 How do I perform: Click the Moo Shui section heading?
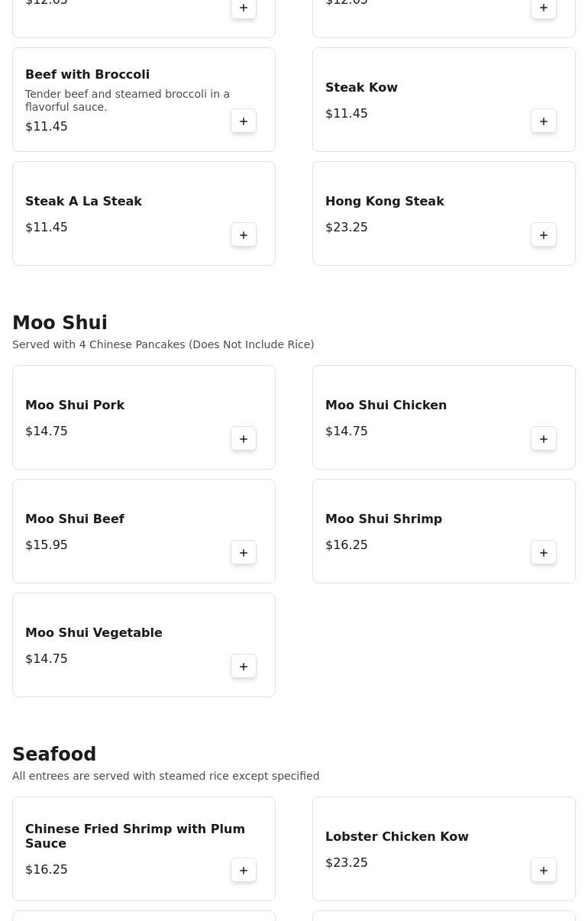click(60, 323)
